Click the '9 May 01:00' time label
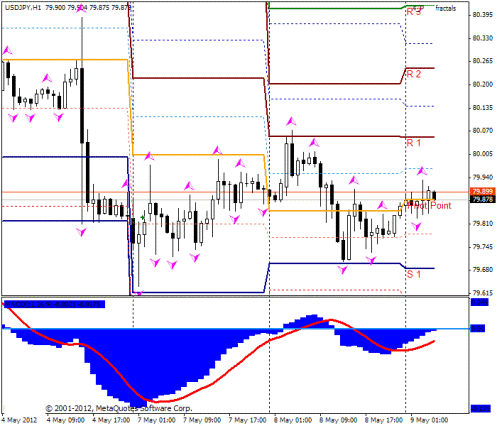 point(429,420)
